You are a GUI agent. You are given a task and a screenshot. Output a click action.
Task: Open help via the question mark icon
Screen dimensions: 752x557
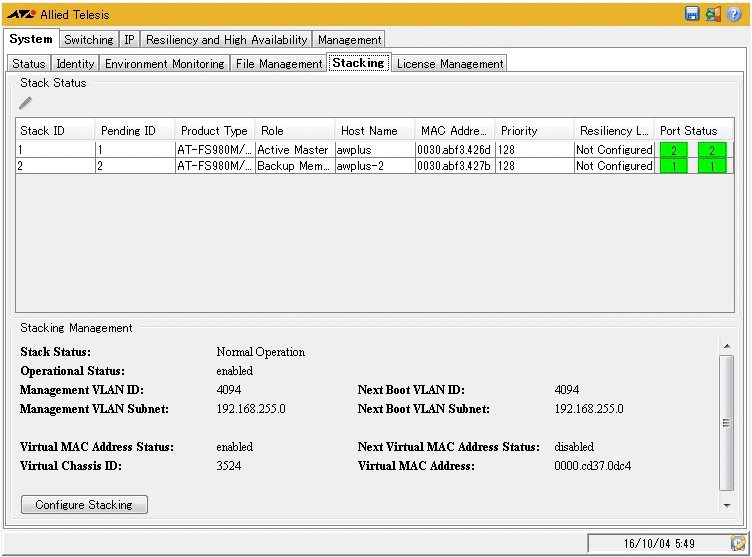734,14
